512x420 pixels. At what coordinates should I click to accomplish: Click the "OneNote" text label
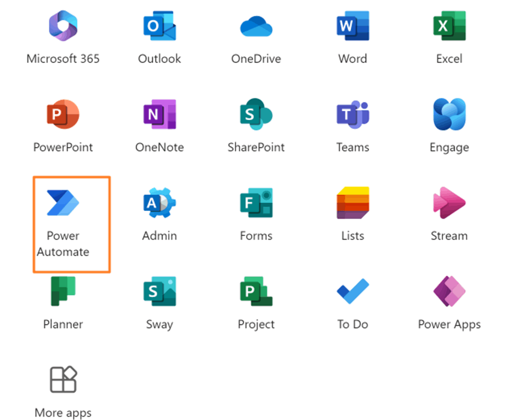coord(160,147)
